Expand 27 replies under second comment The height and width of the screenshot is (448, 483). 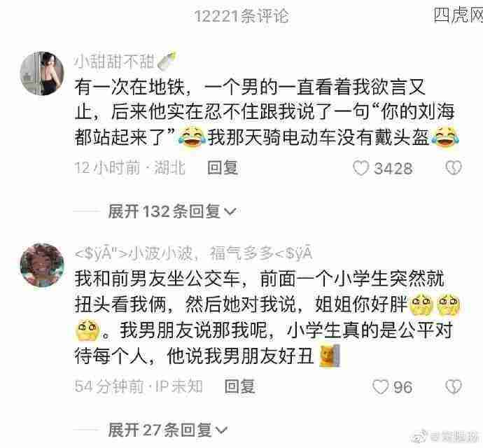[x=167, y=430]
